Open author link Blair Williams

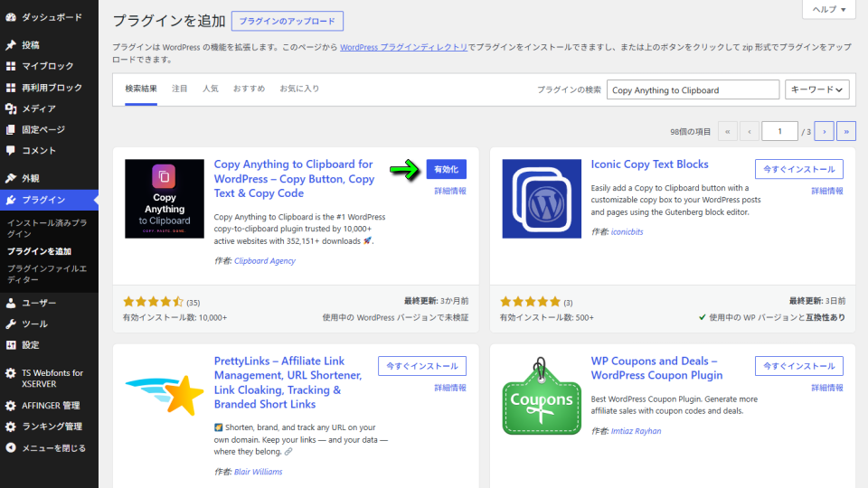[x=258, y=472]
